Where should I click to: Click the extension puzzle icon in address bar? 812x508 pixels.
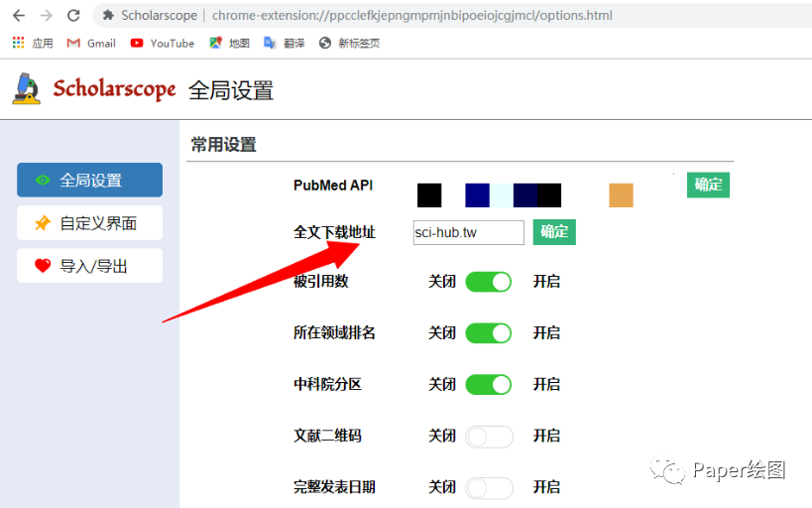(108, 16)
